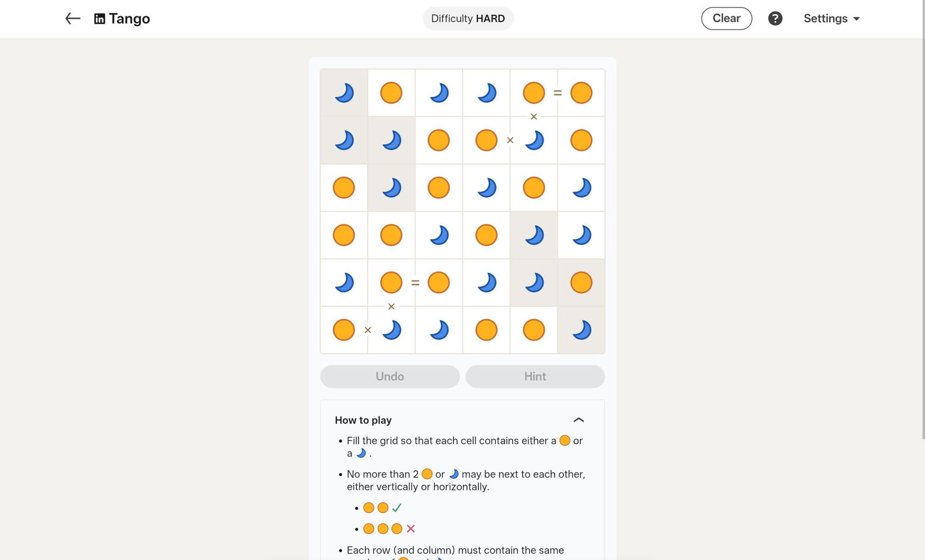This screenshot has height=560, width=925.
Task: Click the Tango title text
Action: pyautogui.click(x=129, y=18)
